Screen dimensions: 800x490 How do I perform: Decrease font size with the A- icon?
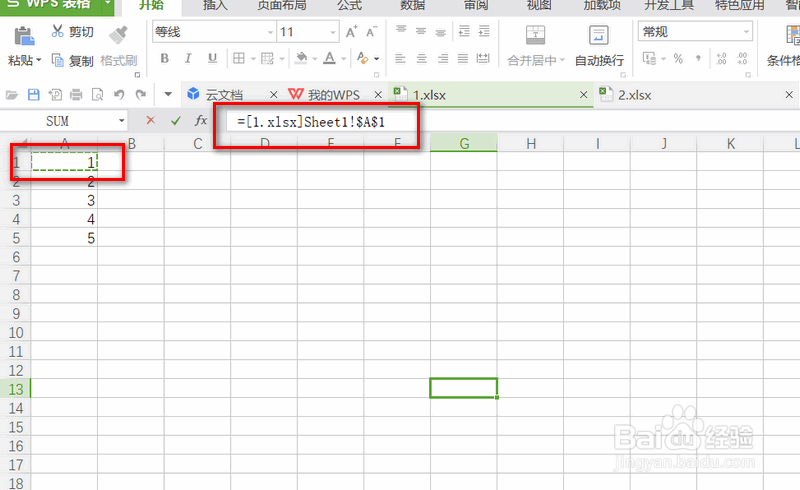371,32
